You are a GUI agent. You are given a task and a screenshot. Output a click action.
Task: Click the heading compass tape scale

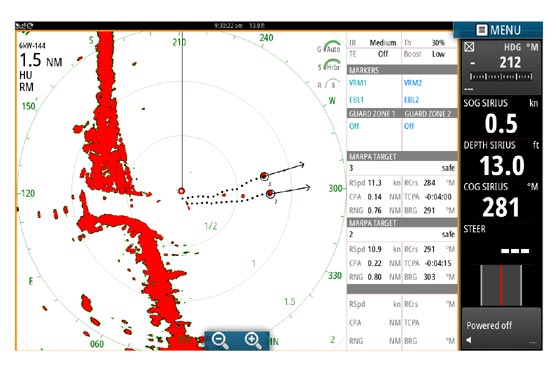point(501,77)
